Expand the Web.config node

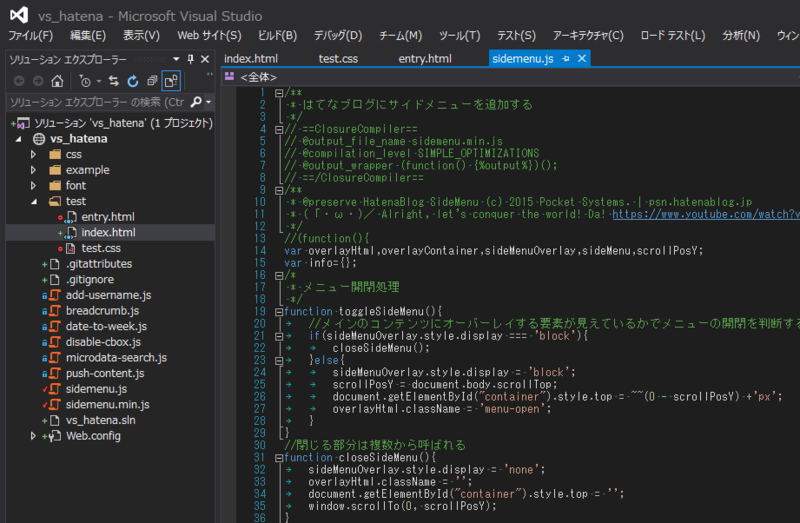pos(33,436)
